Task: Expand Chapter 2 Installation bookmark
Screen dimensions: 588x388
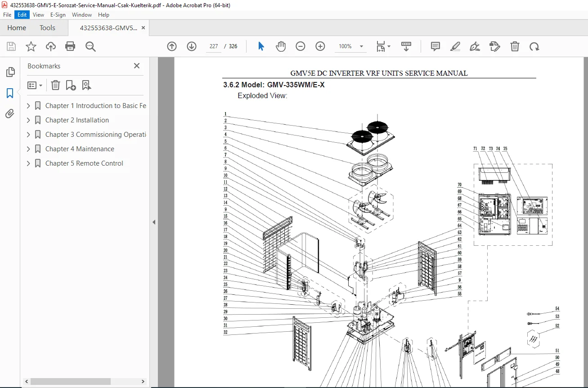Action: point(28,120)
